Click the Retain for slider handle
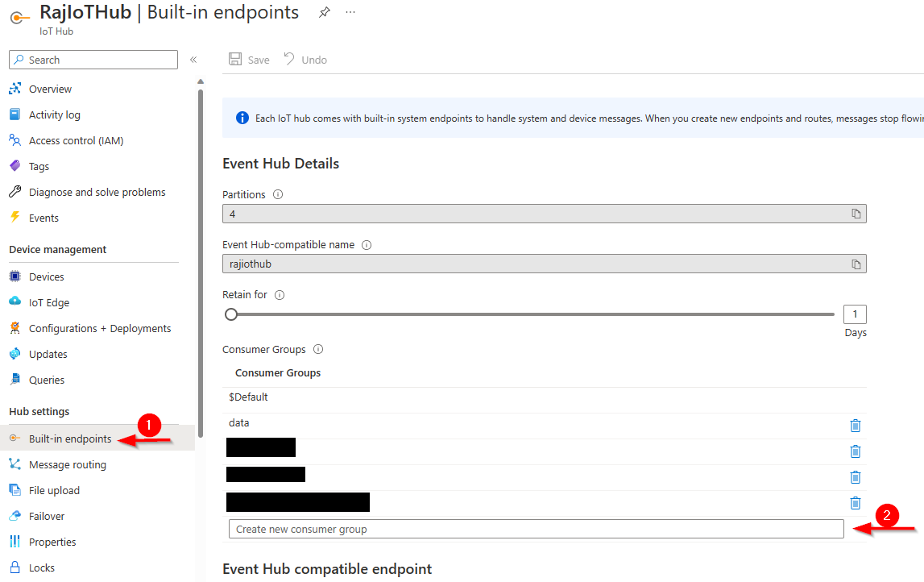This screenshot has height=582, width=924. 231,314
